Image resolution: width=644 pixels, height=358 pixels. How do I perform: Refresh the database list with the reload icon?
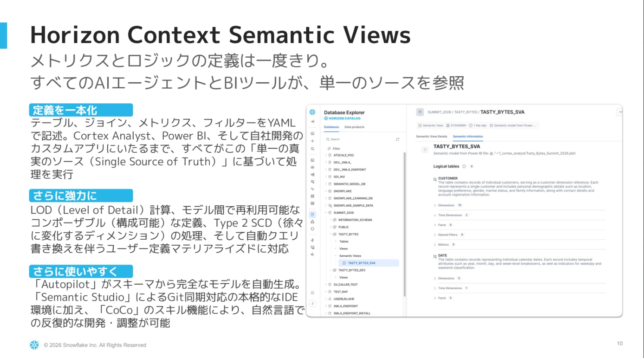[x=397, y=139]
